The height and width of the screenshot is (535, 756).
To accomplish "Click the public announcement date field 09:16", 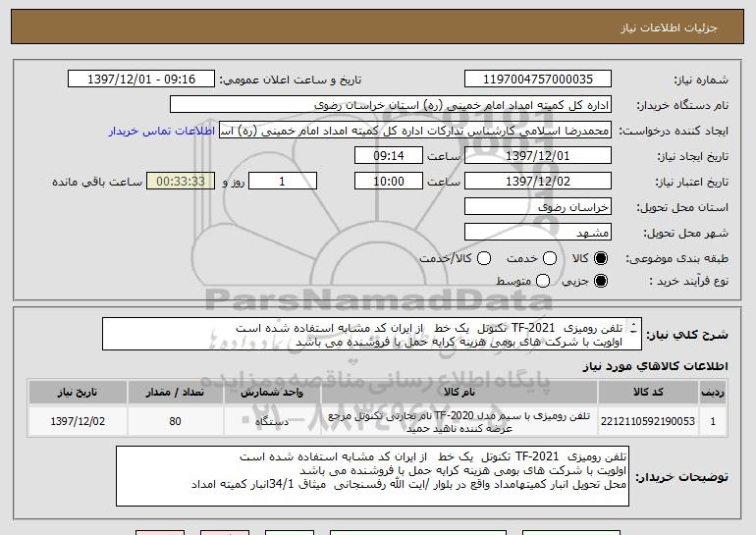I will coord(141,80).
